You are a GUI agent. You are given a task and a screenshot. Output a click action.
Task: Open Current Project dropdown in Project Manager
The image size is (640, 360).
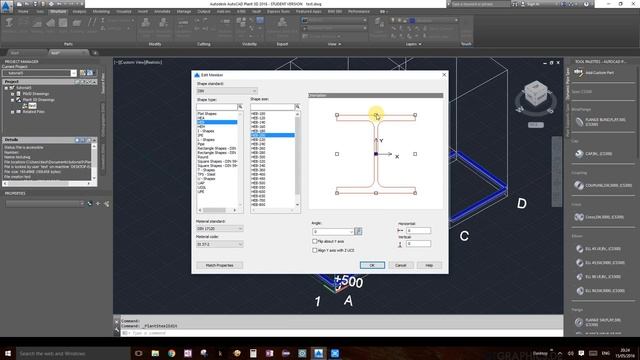click(73, 73)
